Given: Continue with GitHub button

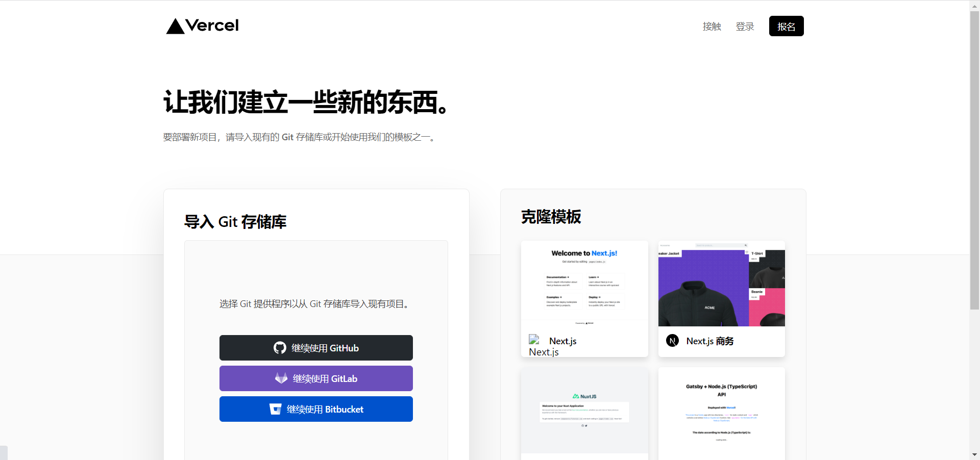Looking at the screenshot, I should pyautogui.click(x=316, y=348).
